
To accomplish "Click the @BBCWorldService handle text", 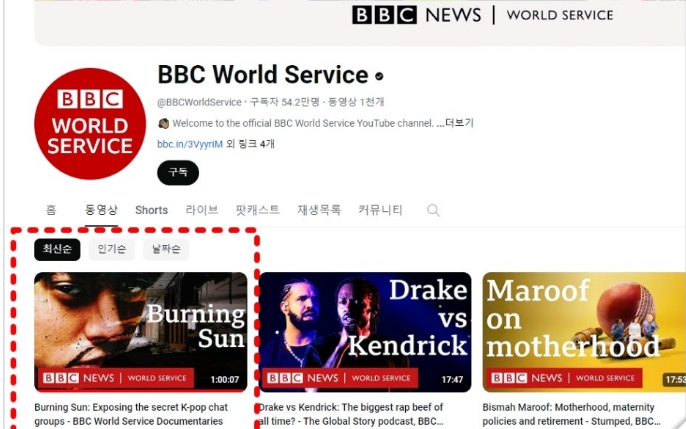I will tap(199, 102).
